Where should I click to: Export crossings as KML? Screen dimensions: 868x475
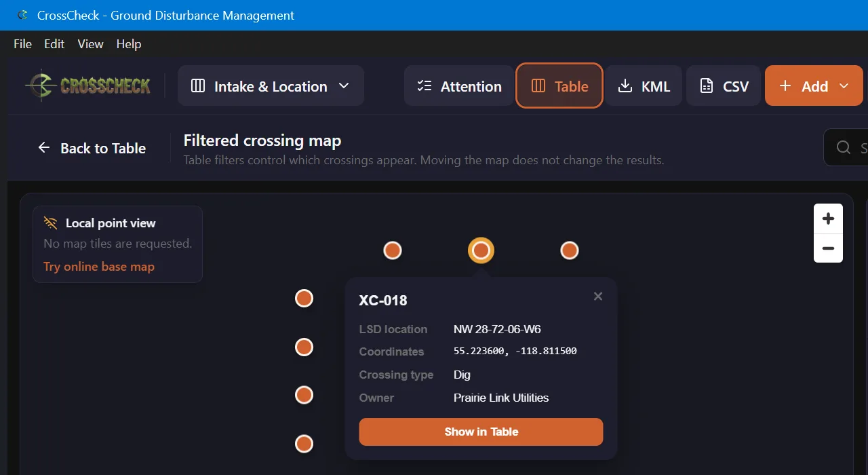644,85
